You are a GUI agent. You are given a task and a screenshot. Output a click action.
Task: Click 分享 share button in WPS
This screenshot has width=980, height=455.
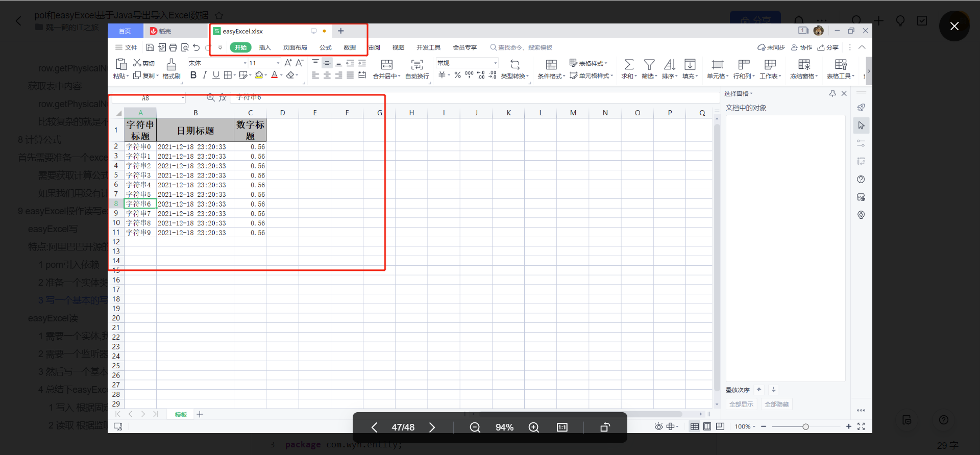tap(828, 47)
